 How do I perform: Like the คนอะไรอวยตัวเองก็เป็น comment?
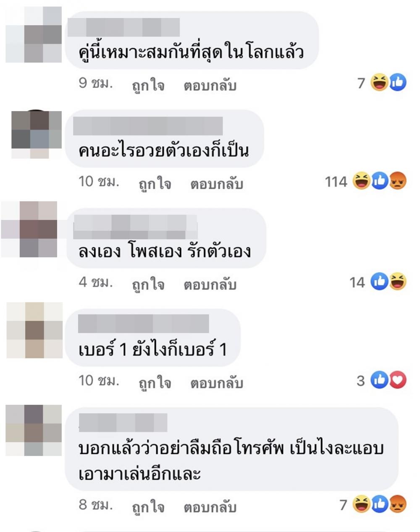155,184
